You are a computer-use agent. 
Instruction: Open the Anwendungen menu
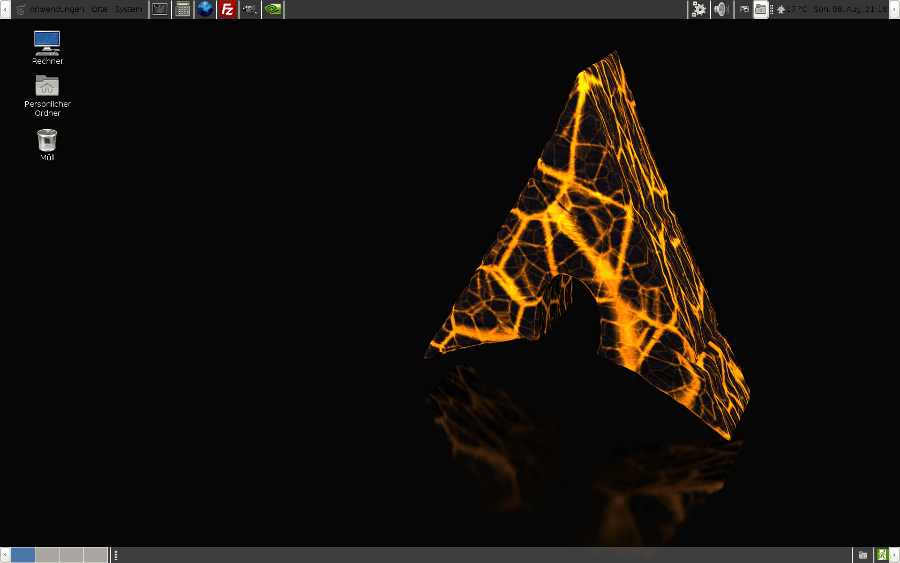coord(56,9)
